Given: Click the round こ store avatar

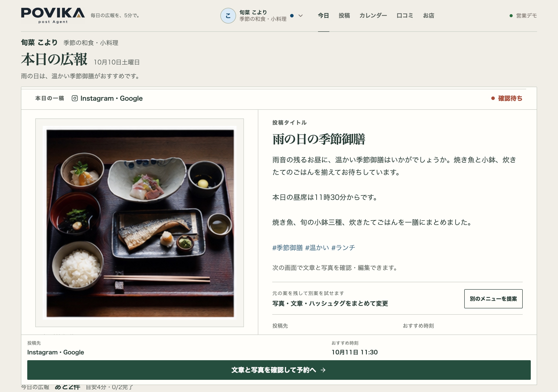Looking at the screenshot, I should [228, 15].
